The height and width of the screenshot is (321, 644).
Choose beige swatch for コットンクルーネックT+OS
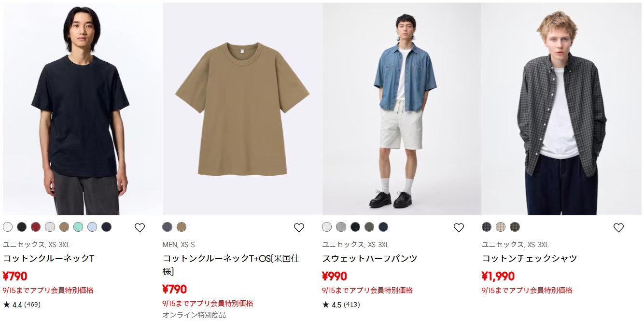(x=182, y=227)
